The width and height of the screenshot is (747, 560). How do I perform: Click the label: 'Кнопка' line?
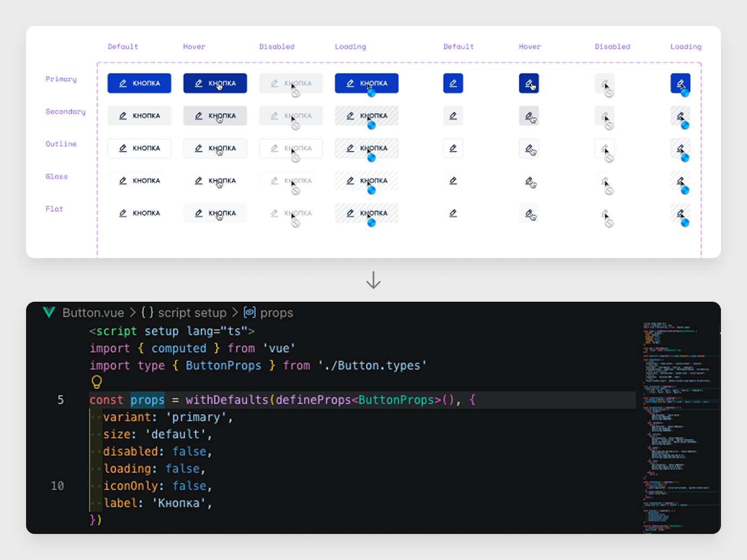157,503
